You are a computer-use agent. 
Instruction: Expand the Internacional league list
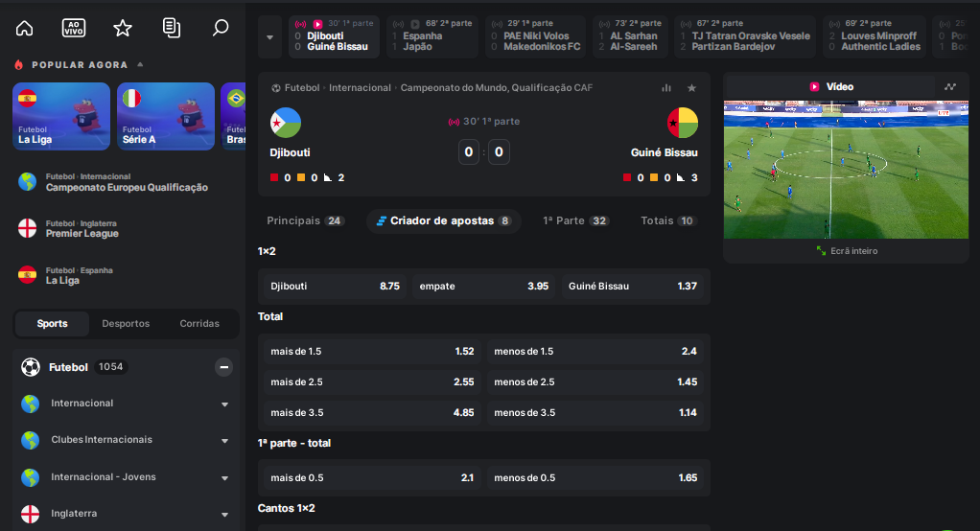(x=224, y=404)
